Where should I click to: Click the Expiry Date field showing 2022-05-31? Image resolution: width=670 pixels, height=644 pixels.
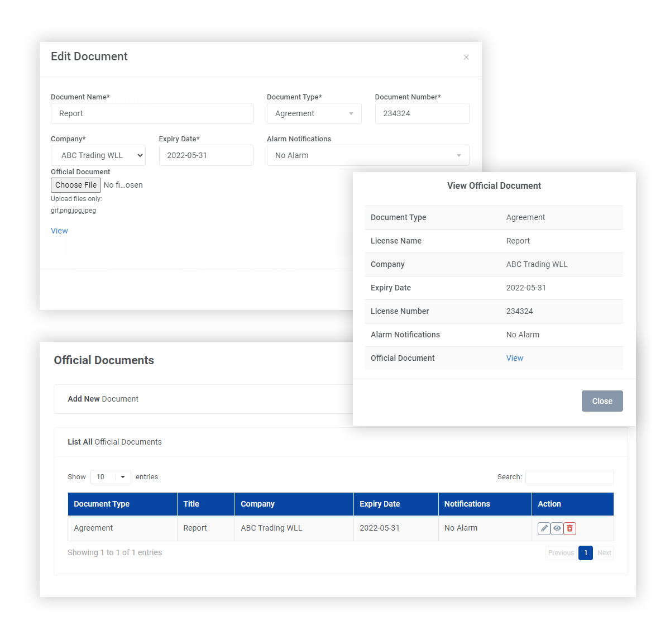click(205, 155)
